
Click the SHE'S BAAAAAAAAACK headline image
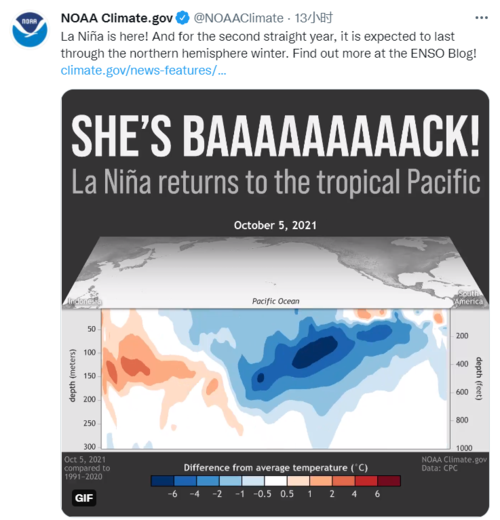(x=275, y=136)
